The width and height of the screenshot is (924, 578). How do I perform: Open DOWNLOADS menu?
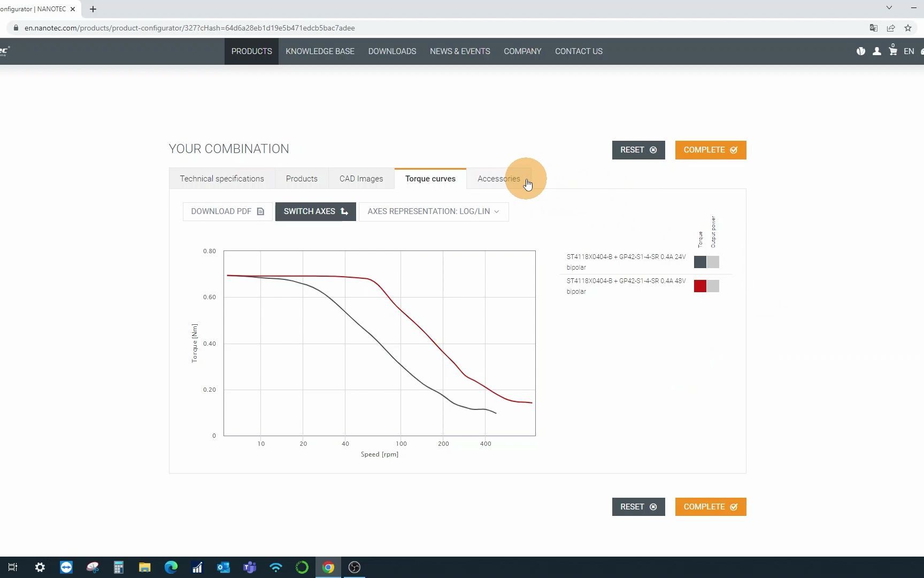pyautogui.click(x=392, y=51)
